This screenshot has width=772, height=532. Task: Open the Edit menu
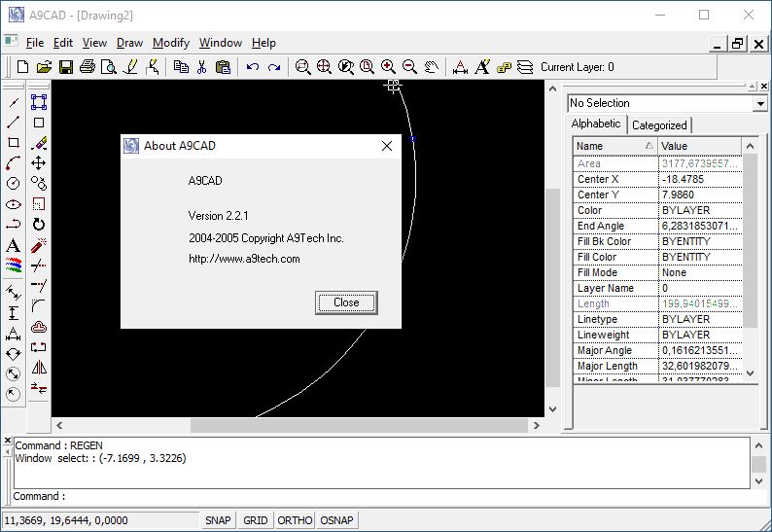[63, 43]
